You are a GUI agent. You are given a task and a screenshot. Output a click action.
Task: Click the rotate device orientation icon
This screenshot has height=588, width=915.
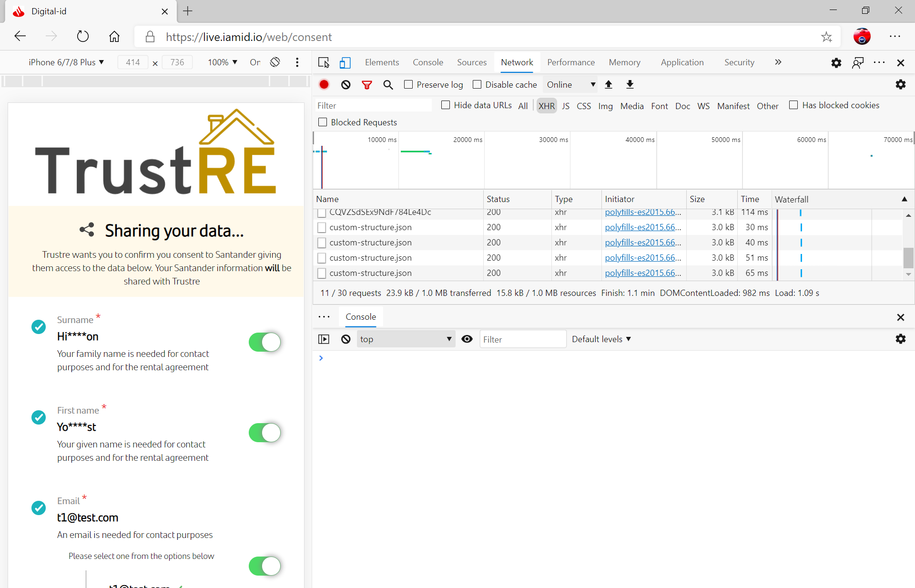(x=275, y=62)
